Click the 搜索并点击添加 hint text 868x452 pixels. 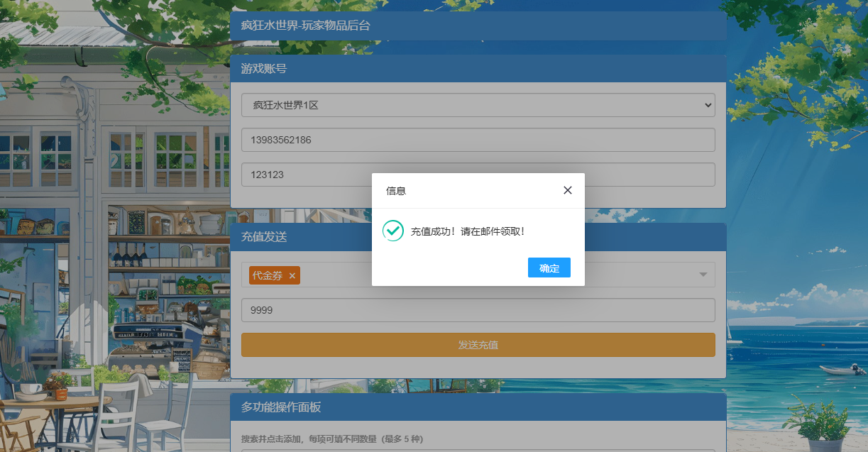click(332, 439)
